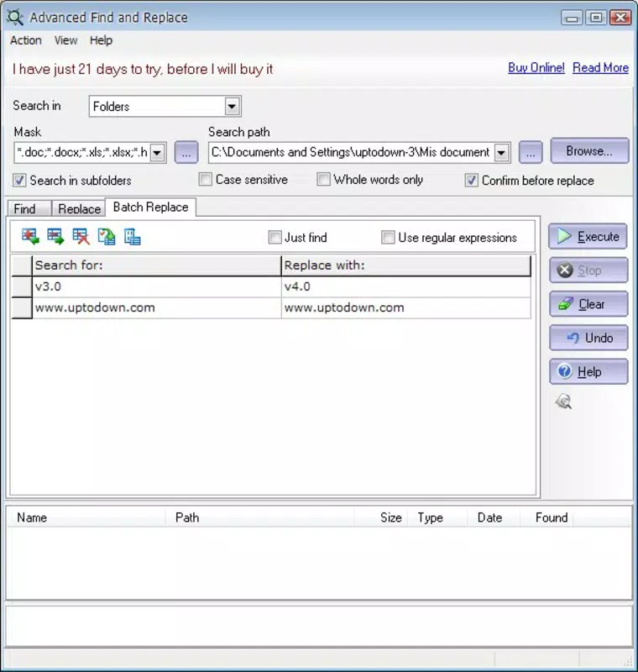Click the Undo button
Screen dimensions: 638x672
588,339
